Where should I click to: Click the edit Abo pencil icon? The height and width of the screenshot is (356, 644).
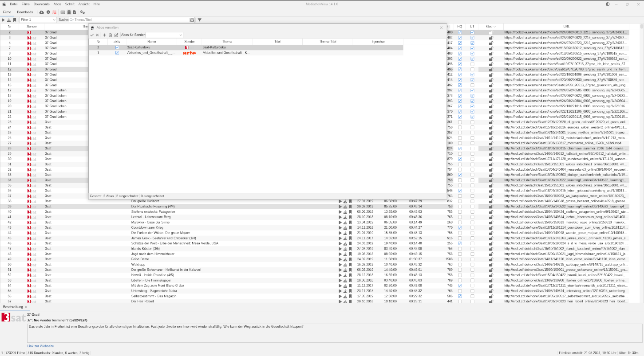coord(116,35)
